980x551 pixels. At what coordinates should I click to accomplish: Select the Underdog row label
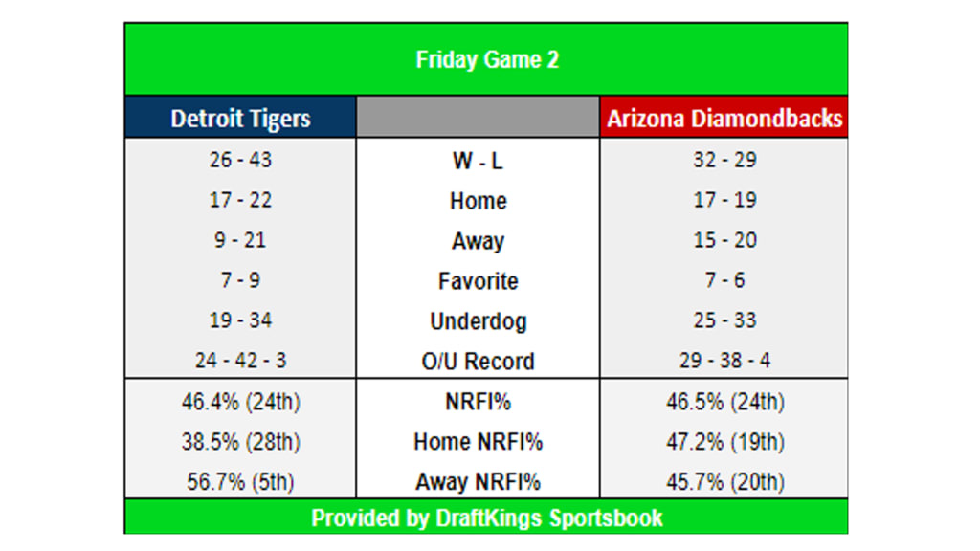coord(478,321)
